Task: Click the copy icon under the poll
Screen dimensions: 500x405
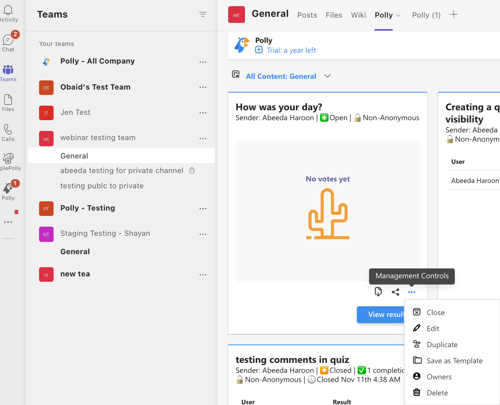Action: pos(378,292)
